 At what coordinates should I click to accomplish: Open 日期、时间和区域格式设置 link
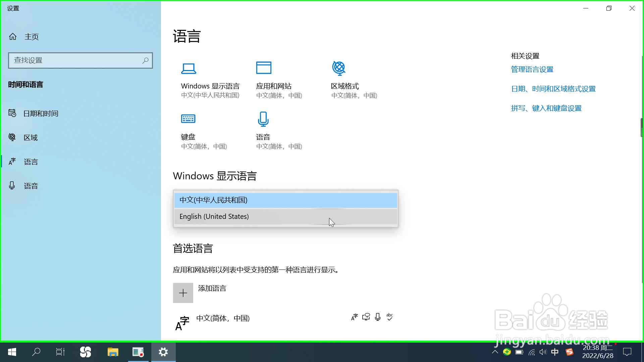click(553, 89)
